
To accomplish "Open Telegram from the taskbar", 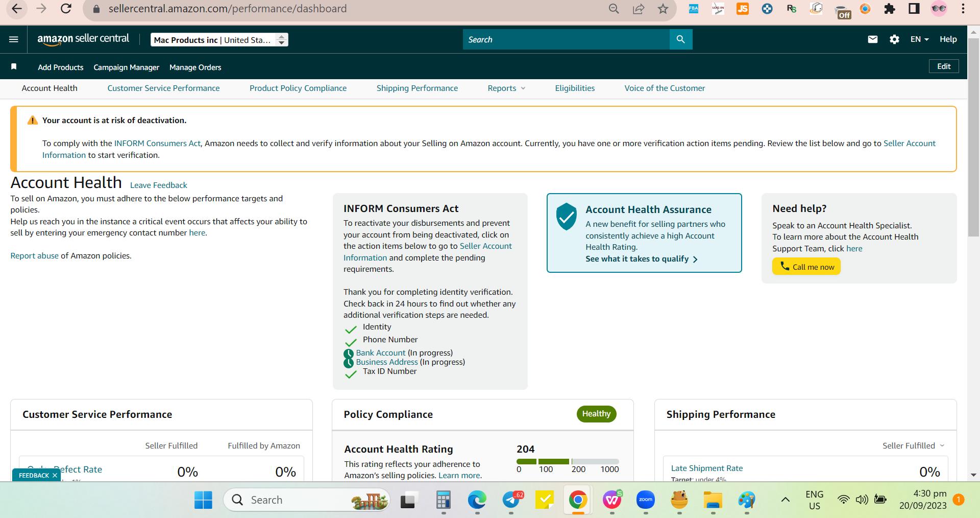I will pos(511,500).
